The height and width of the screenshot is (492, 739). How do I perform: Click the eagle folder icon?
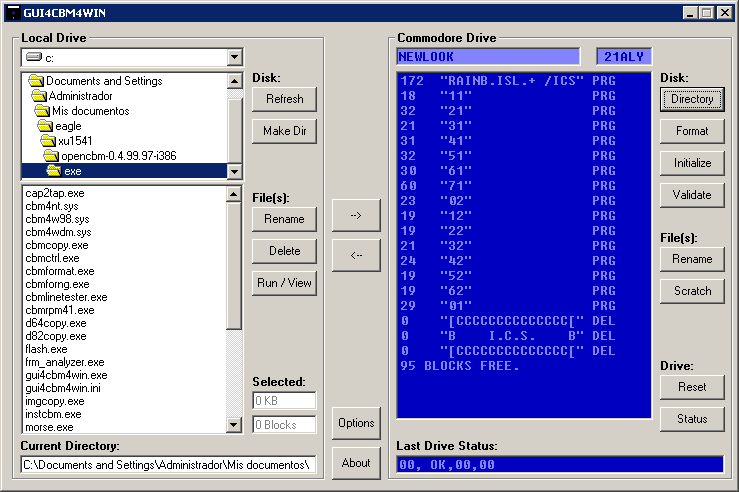pyautogui.click(x=45, y=126)
